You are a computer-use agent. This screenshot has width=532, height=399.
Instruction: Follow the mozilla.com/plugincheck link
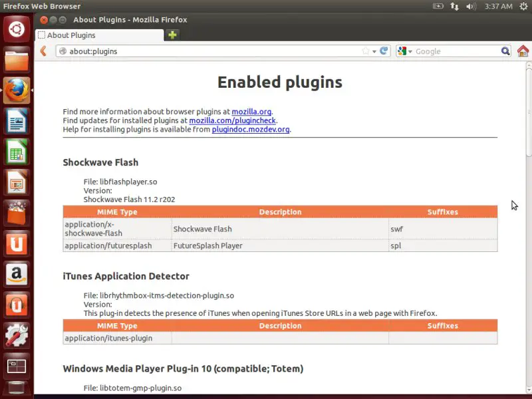(x=232, y=120)
